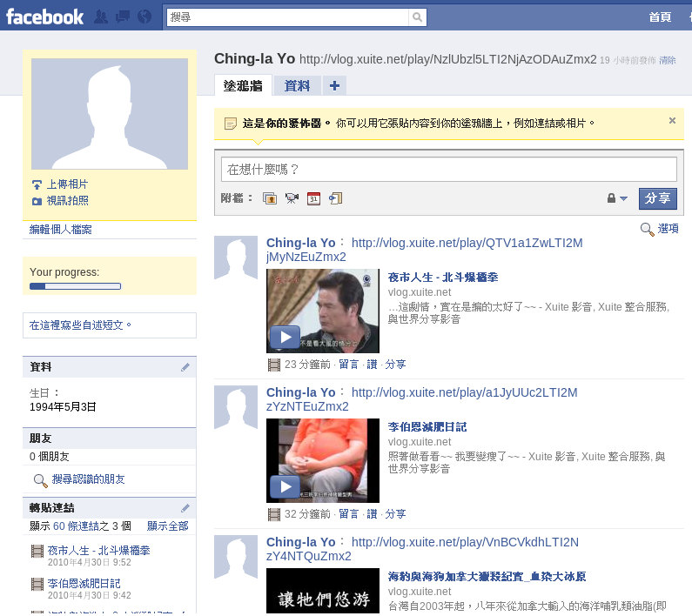Click 清除 to clear status
Viewport: 692px width, 616px height.
[x=668, y=60]
